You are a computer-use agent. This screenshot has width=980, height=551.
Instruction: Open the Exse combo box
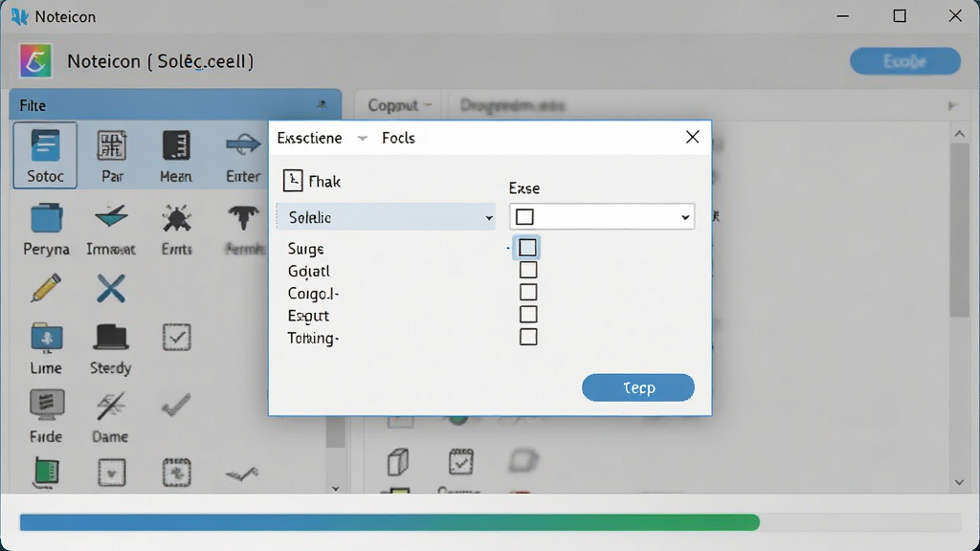coord(602,217)
